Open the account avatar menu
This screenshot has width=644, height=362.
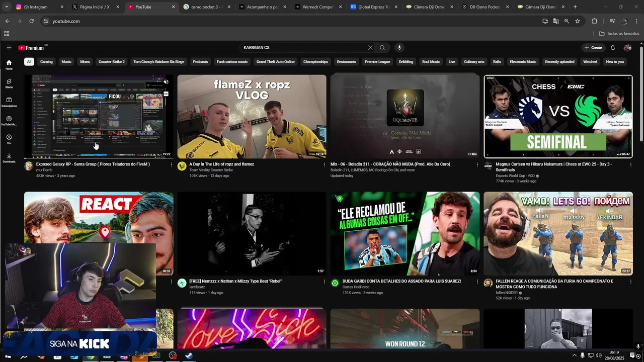(627, 48)
